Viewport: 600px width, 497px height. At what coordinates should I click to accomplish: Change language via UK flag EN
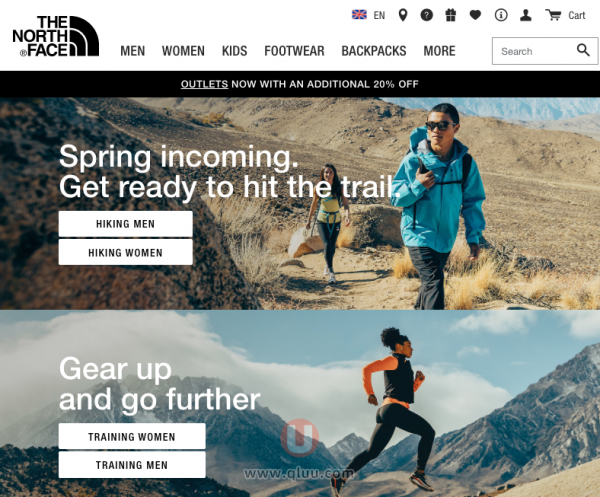click(x=368, y=15)
